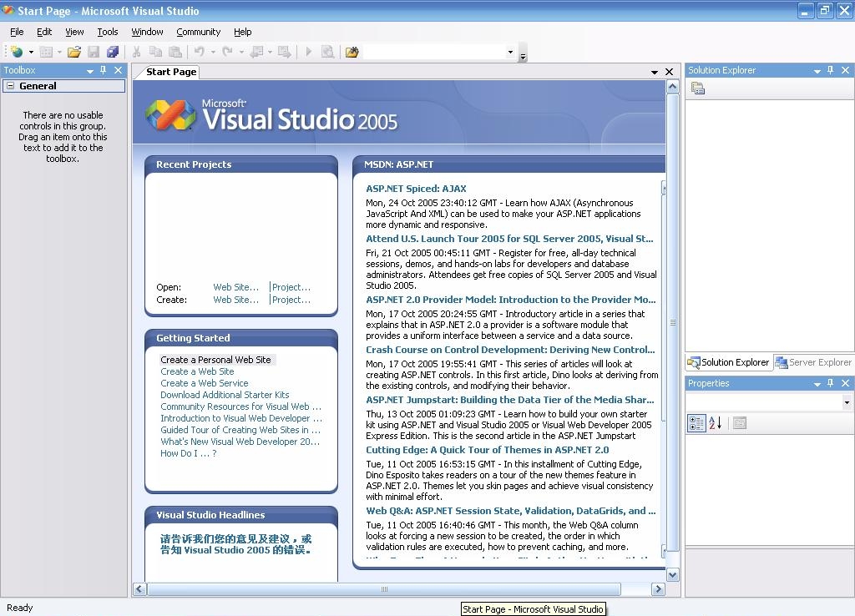This screenshot has height=616, width=855.
Task: Close the Properties panel
Action: point(845,383)
